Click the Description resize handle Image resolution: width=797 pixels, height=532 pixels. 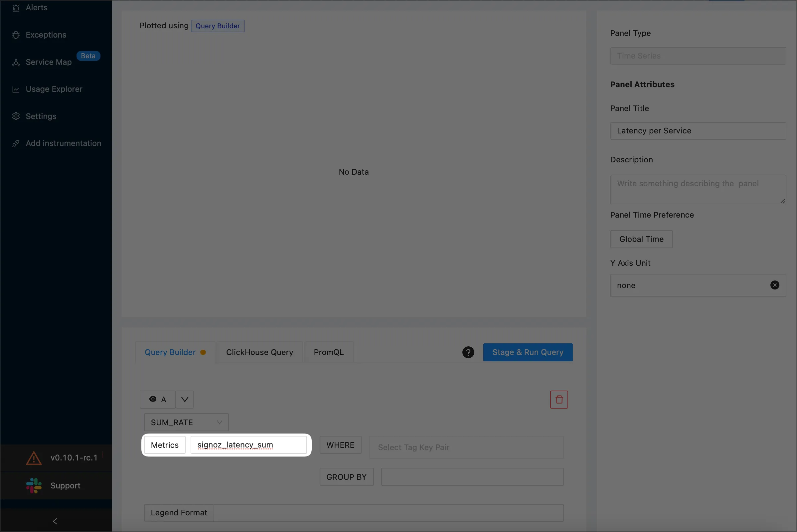pos(782,201)
